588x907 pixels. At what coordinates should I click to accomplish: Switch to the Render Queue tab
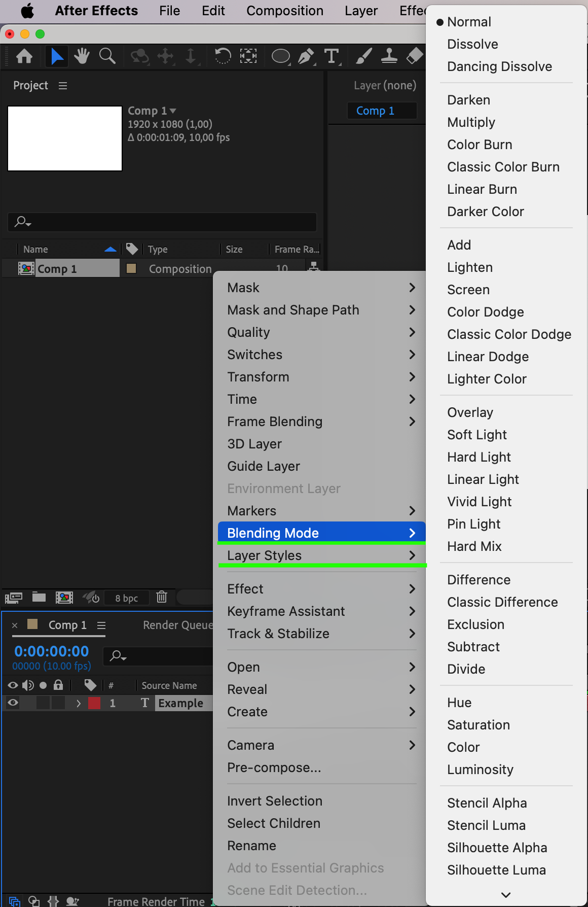click(x=178, y=625)
